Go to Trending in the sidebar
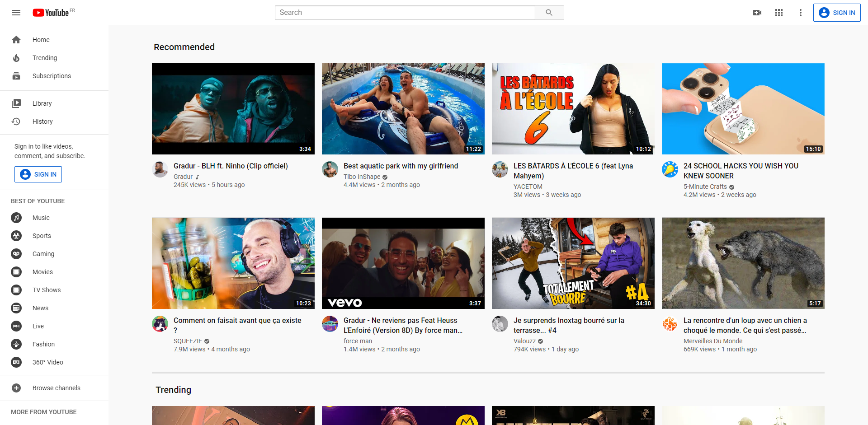Image resolution: width=868 pixels, height=425 pixels. [x=45, y=58]
